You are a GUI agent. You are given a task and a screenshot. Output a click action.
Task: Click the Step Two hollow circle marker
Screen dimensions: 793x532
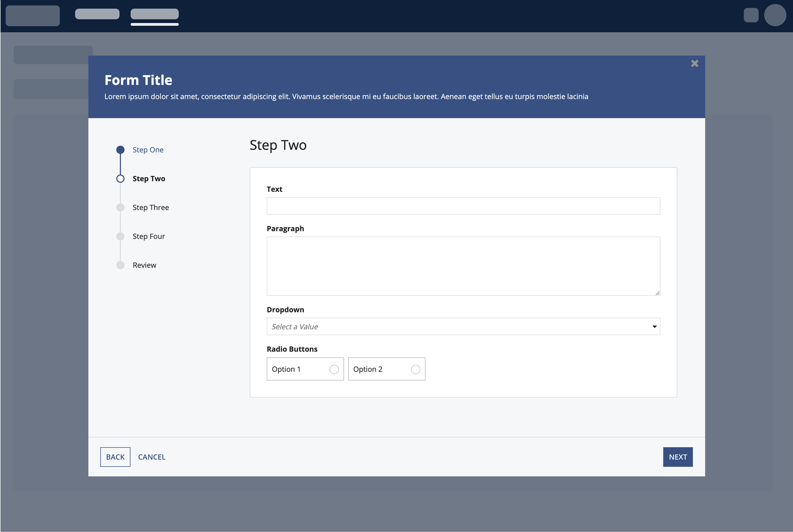click(120, 178)
